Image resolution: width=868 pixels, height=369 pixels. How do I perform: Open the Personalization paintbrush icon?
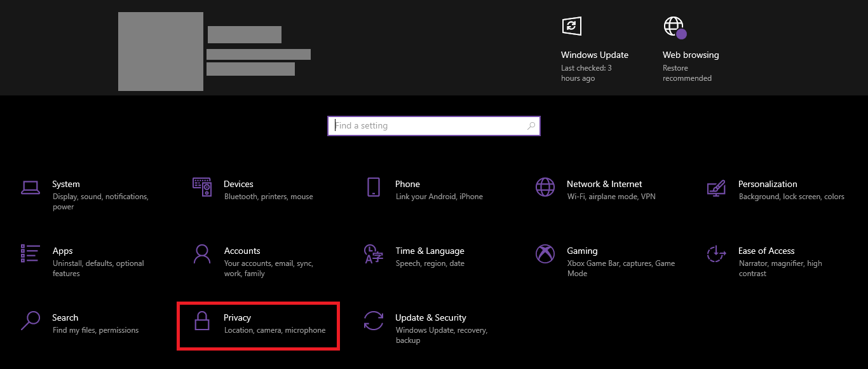(716, 188)
